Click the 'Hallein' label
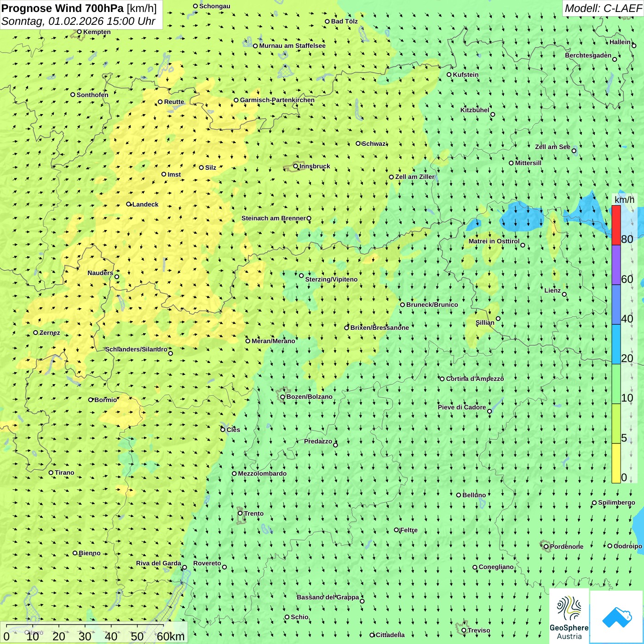The height and width of the screenshot is (644, 644). point(620,42)
